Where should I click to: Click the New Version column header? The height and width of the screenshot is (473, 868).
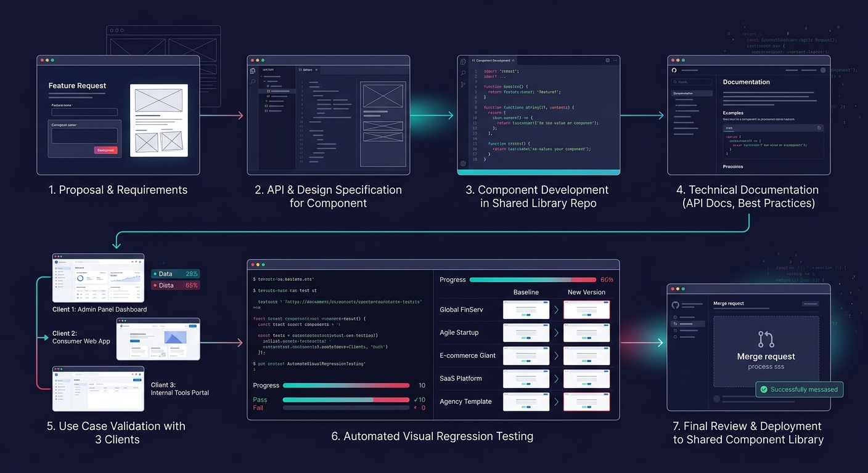pos(586,292)
